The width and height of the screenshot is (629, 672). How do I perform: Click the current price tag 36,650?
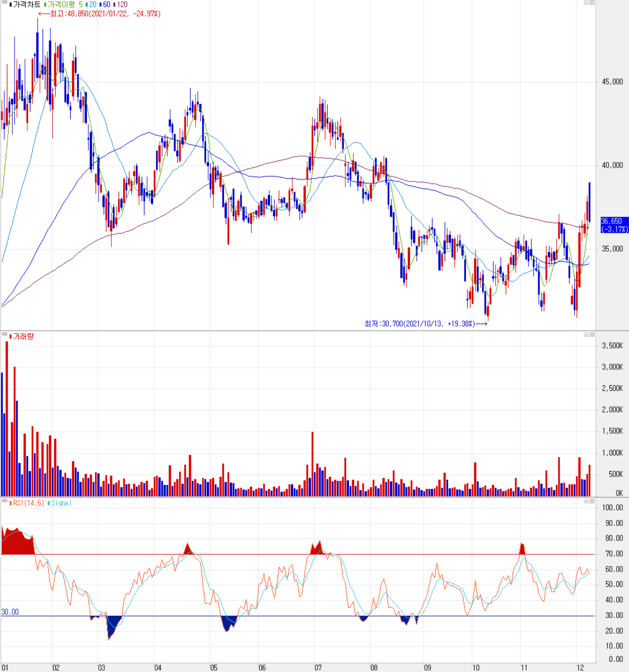pos(614,225)
